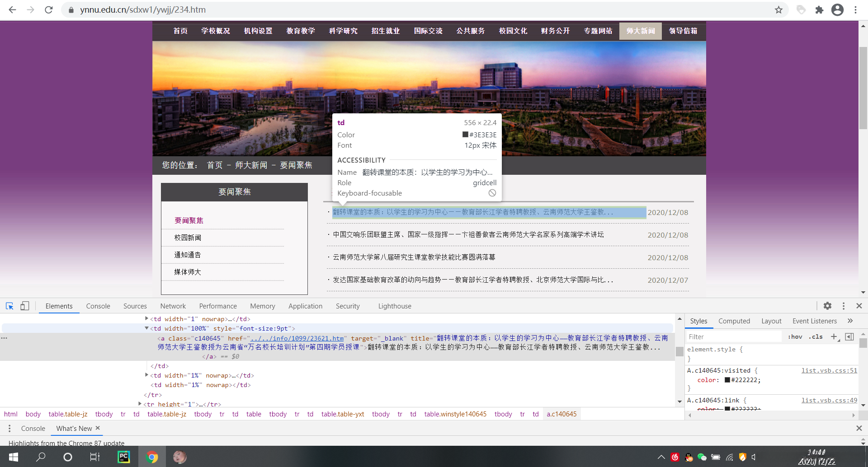Open the Computed styles tab
Viewport: 868px width, 467px height.
[x=734, y=321]
